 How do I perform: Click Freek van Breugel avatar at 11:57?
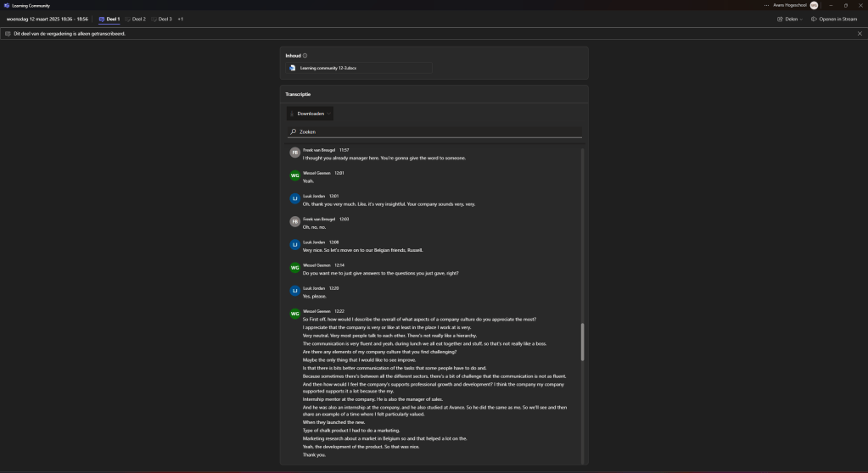[x=294, y=153]
